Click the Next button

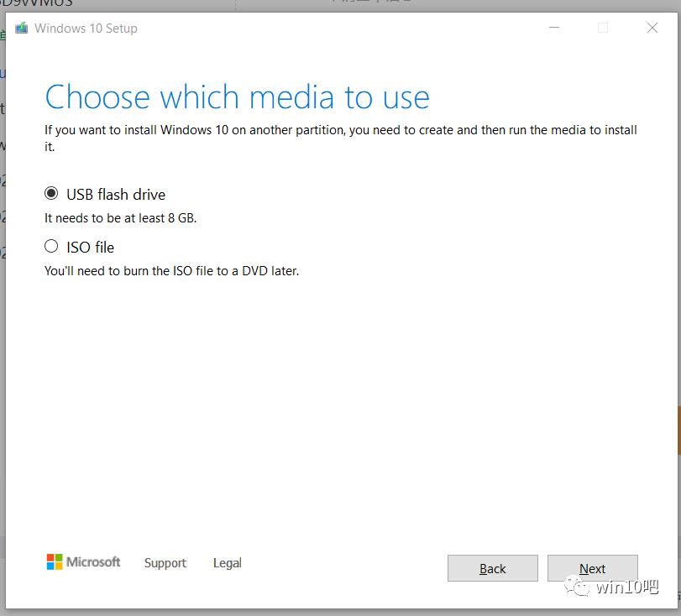[x=592, y=568]
